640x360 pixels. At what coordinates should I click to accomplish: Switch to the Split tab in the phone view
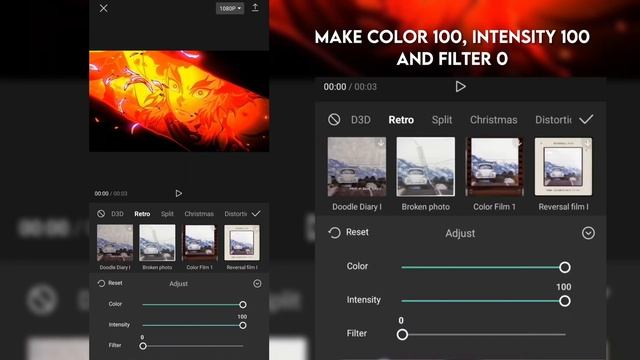click(x=167, y=214)
